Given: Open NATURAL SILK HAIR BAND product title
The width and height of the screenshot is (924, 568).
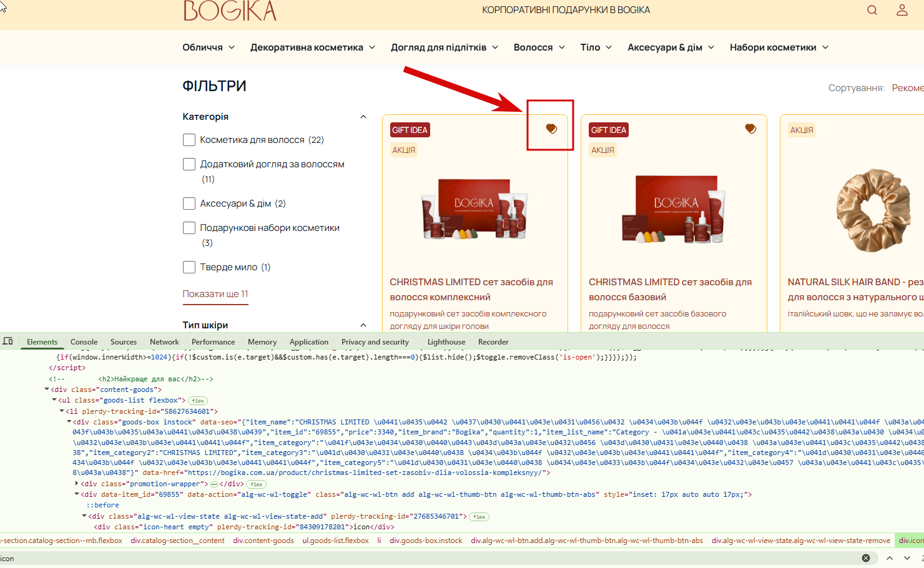Looking at the screenshot, I should click(x=855, y=290).
